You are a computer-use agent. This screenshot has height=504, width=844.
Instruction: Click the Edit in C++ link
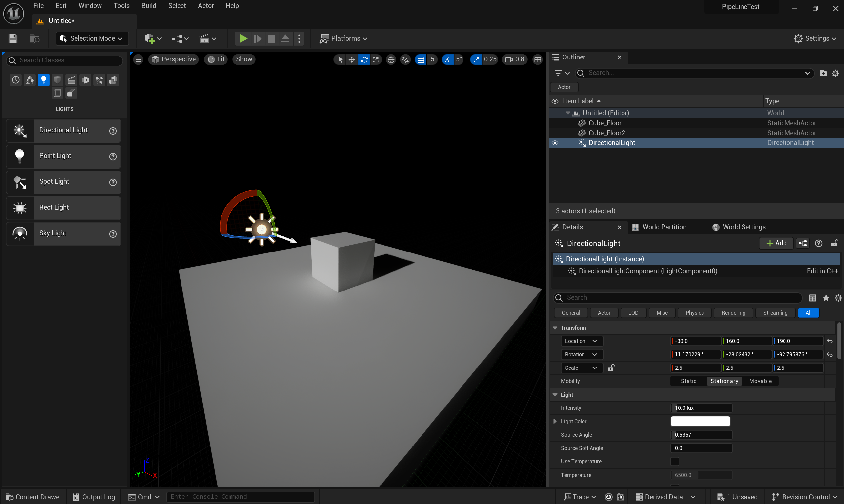822,271
